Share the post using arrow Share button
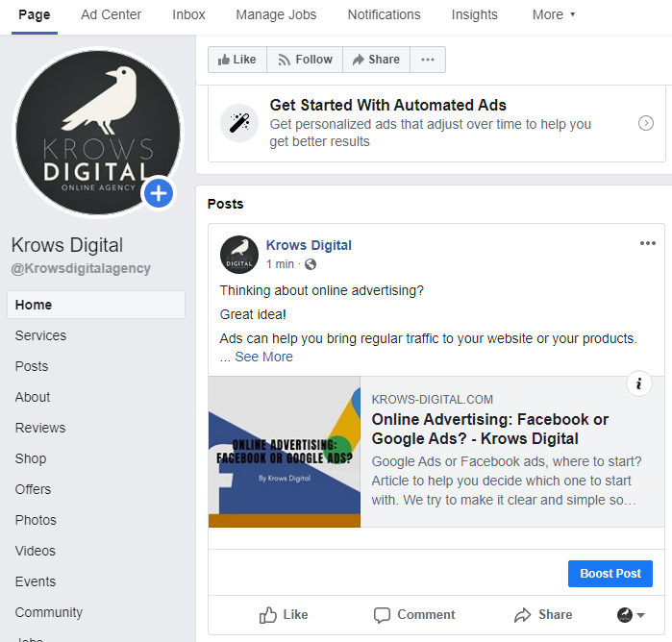The width and height of the screenshot is (672, 642). (543, 614)
